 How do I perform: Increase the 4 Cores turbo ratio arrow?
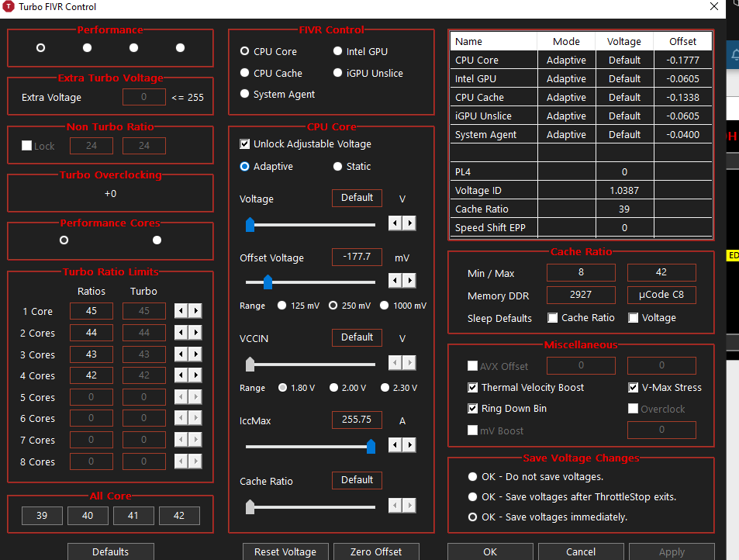coord(195,375)
